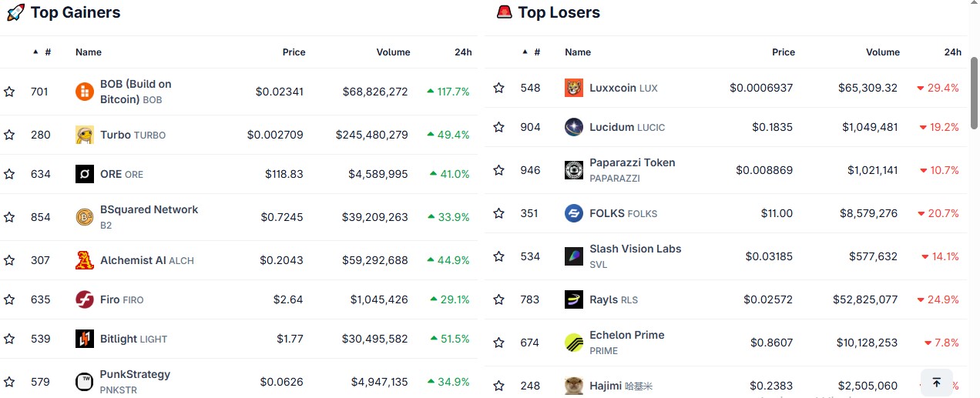The image size is (980, 398).
Task: Star FOLKS as favorite
Action: [x=498, y=213]
